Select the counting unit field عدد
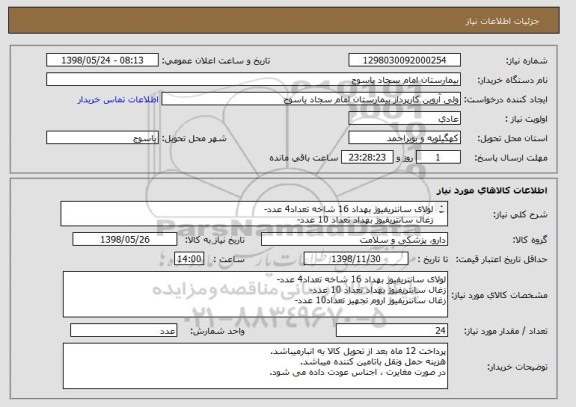The image size is (576, 407). click(123, 331)
